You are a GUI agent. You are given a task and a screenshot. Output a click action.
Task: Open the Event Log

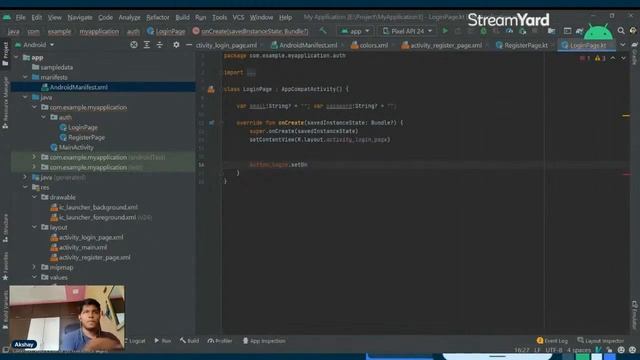tap(552, 341)
